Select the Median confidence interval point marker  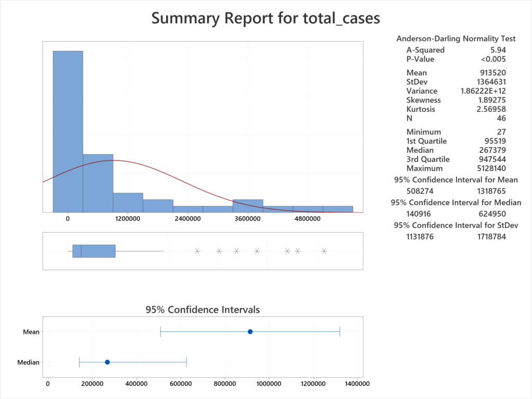click(107, 362)
